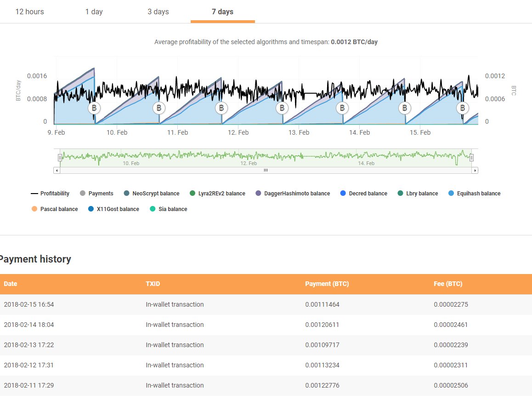Toggle the Profitability series in legend

tap(50, 193)
